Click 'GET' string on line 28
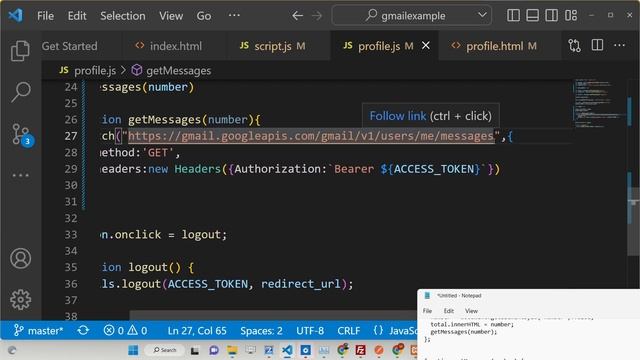 coord(158,153)
